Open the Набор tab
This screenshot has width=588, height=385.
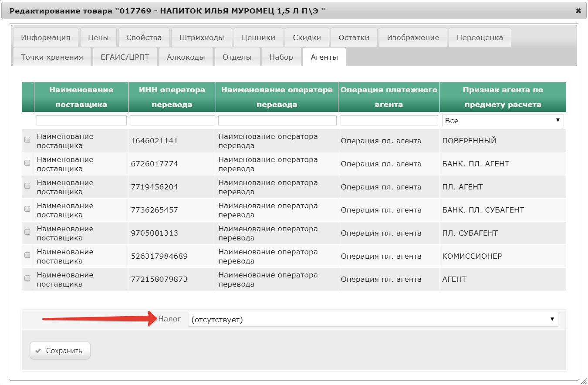pyautogui.click(x=281, y=57)
